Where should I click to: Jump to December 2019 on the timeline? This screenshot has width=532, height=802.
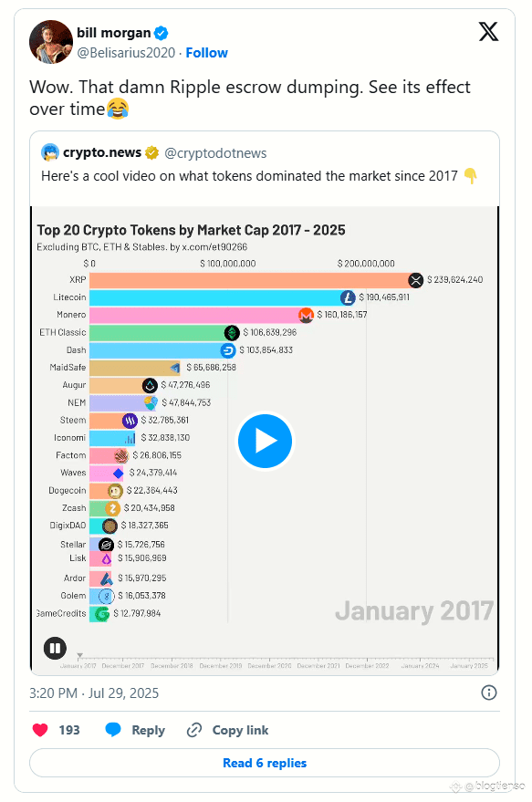click(x=221, y=666)
